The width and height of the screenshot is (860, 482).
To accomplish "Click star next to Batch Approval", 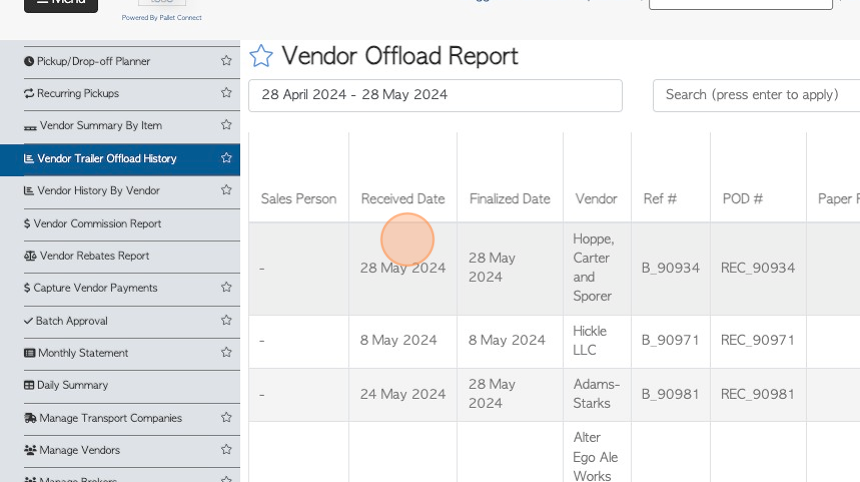I will point(226,320).
